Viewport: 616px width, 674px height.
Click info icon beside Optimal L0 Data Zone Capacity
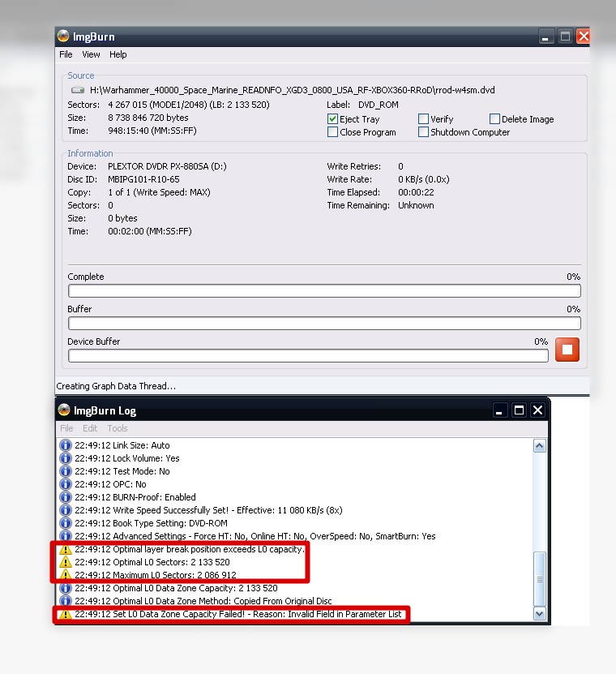tap(66, 588)
